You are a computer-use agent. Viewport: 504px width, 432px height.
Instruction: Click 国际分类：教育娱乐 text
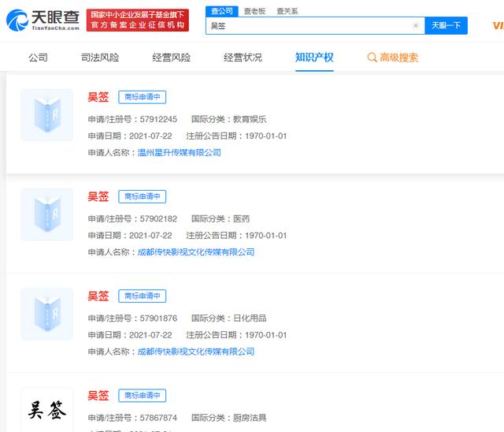point(229,119)
